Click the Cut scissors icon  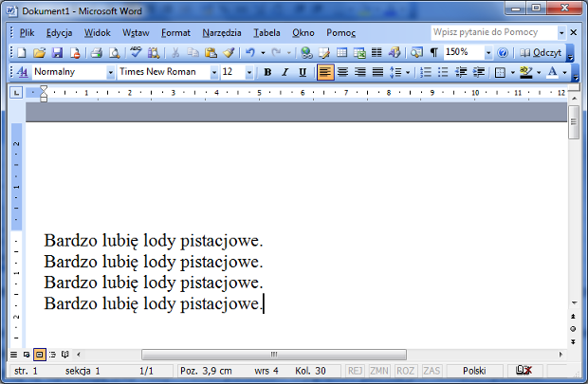[175, 52]
